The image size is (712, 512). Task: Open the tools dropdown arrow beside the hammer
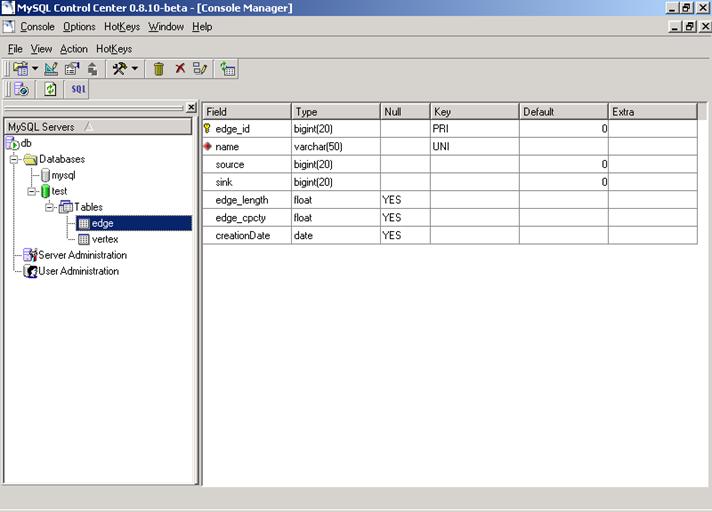click(x=135, y=69)
